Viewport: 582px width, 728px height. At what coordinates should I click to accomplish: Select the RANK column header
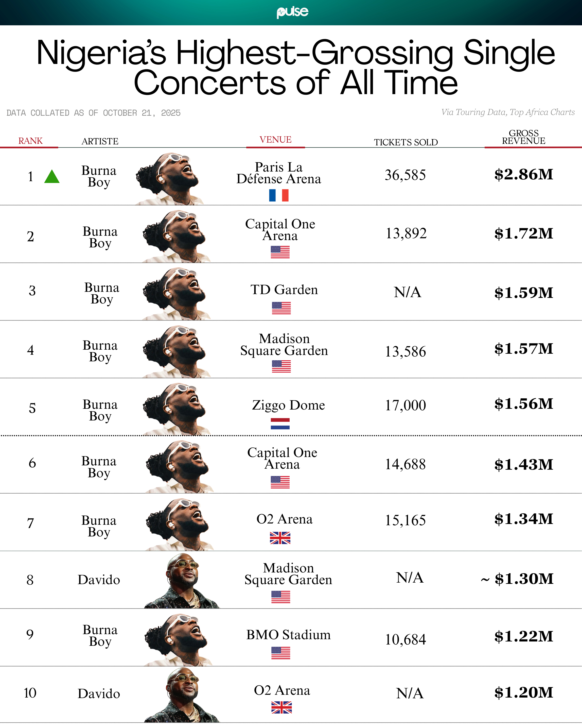point(30,141)
